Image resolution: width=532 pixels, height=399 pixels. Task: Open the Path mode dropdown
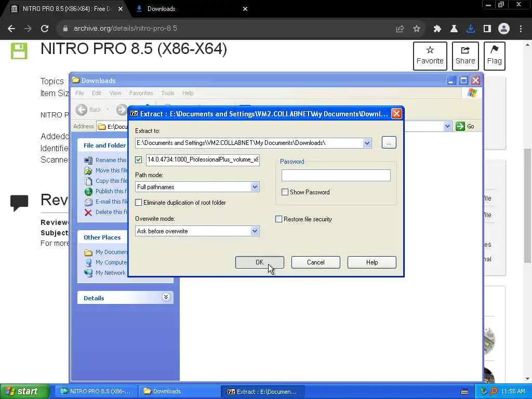click(x=255, y=187)
